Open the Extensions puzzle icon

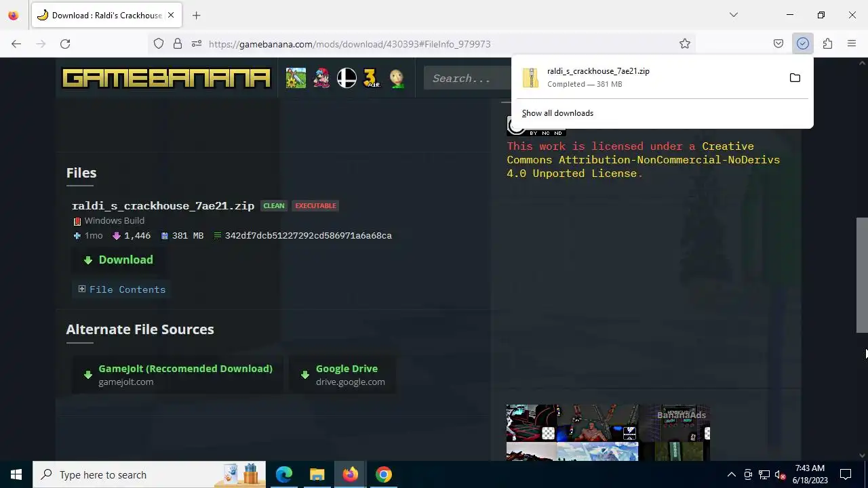[827, 43]
